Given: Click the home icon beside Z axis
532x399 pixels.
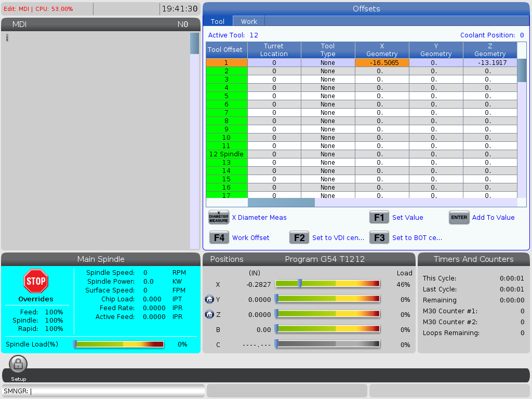Looking at the screenshot, I should click(209, 314).
